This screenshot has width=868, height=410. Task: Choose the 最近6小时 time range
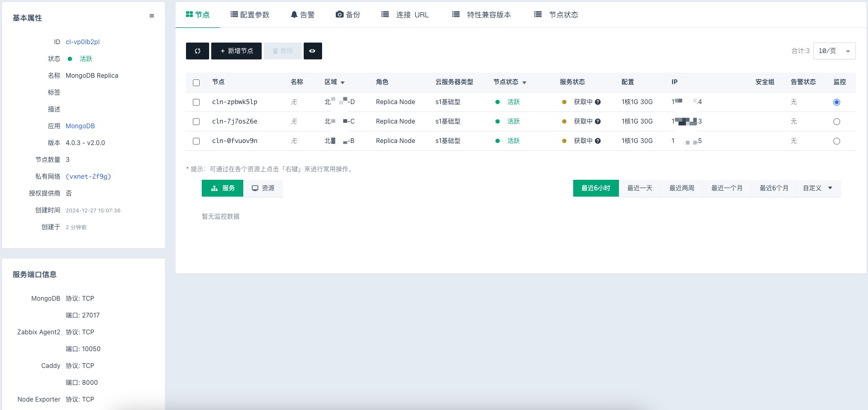pyautogui.click(x=596, y=188)
